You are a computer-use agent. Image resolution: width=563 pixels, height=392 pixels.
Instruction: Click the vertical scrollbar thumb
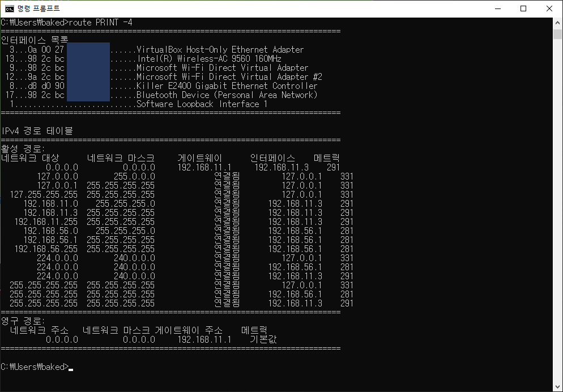click(x=557, y=35)
